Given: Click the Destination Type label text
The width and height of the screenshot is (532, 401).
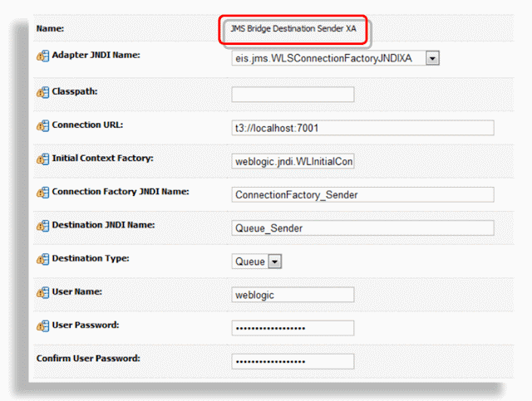Looking at the screenshot, I should point(91,258).
